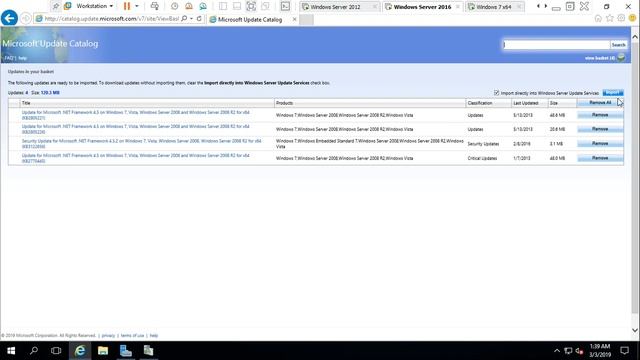Remove the Critical Updates row
Screen dimensions: 640x360
point(600,158)
